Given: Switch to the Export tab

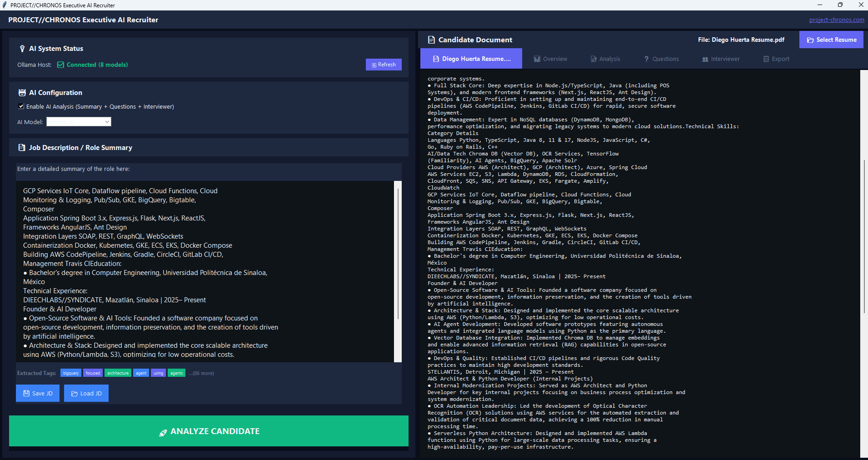Looking at the screenshot, I should point(776,59).
